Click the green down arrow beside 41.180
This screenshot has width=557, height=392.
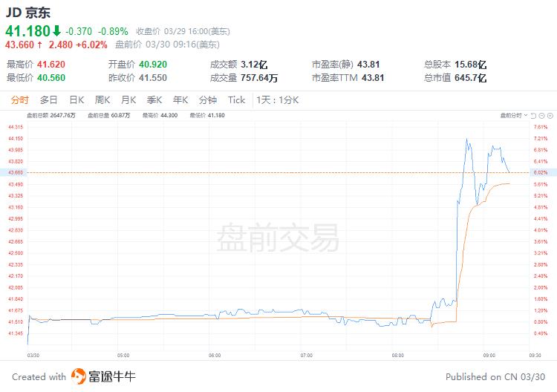[x=57, y=31]
